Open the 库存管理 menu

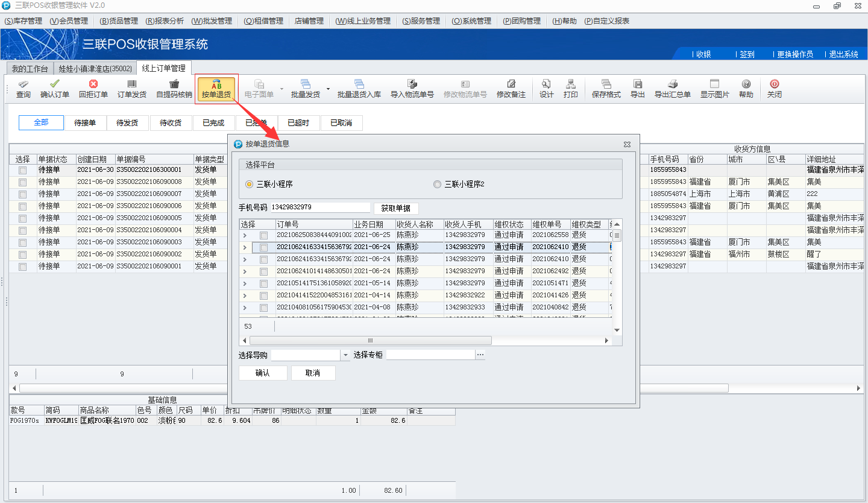click(24, 21)
